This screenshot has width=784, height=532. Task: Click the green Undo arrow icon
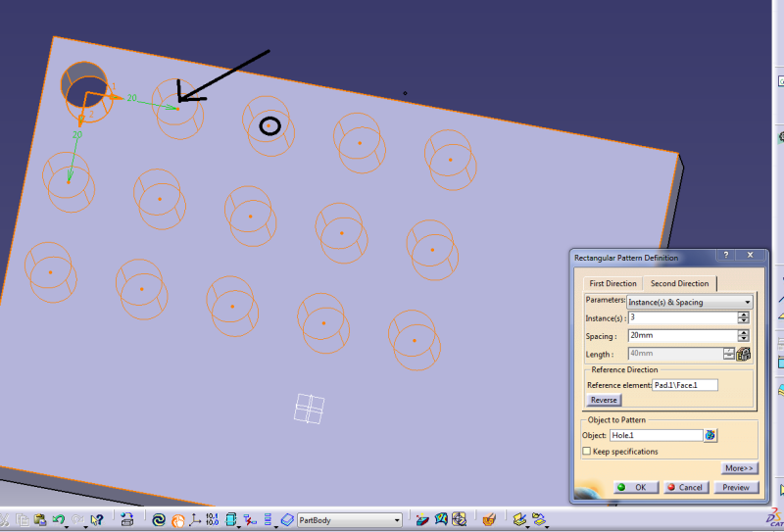click(x=59, y=519)
